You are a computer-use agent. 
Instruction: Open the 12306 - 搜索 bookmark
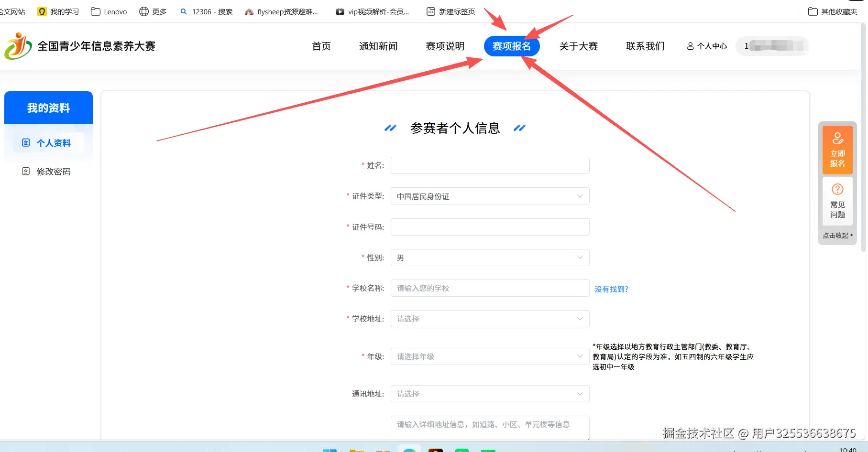[x=206, y=11]
